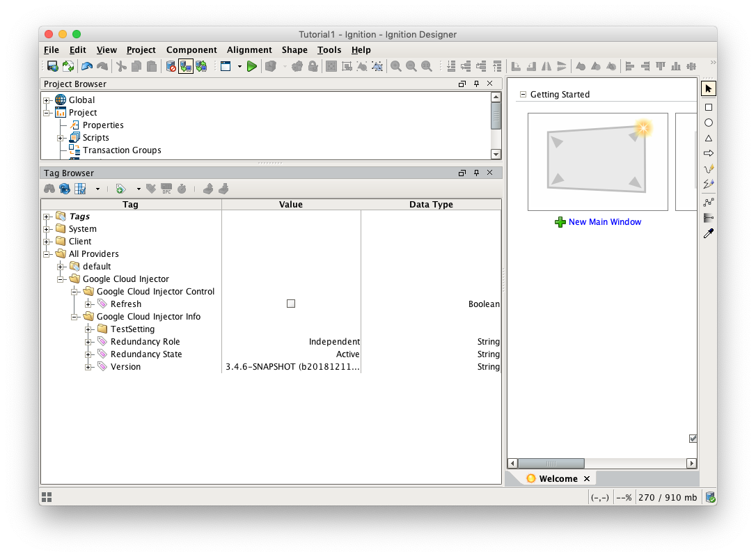Screen dimensions: 756x557
Task: Click the Save project toolbar icon
Action: [x=52, y=66]
